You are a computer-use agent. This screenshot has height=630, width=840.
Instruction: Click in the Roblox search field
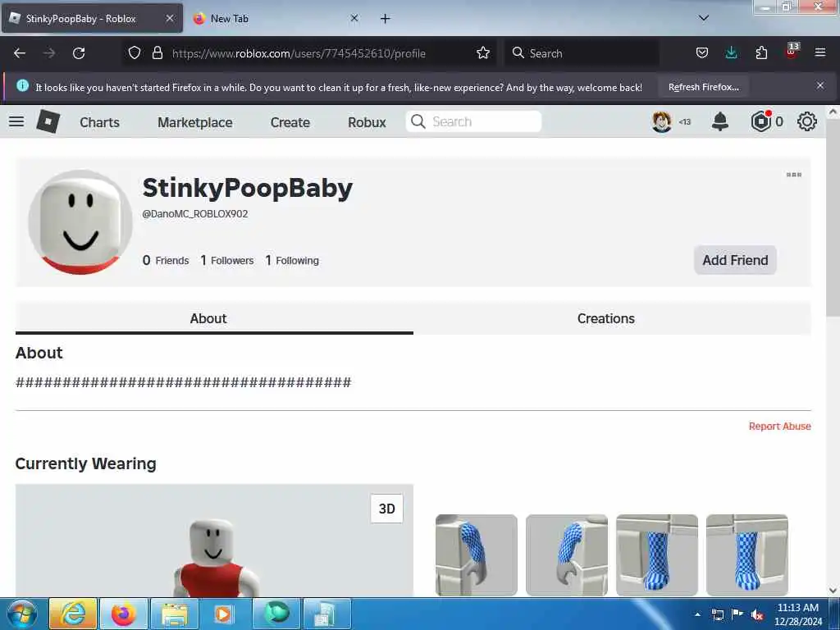click(473, 121)
